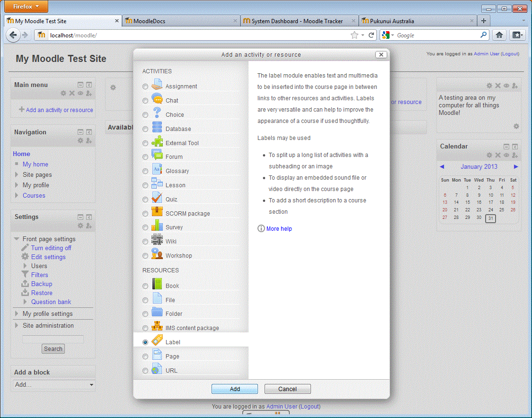Click the Choice question-mark icon
This screenshot has width=532, height=418.
coord(157,113)
